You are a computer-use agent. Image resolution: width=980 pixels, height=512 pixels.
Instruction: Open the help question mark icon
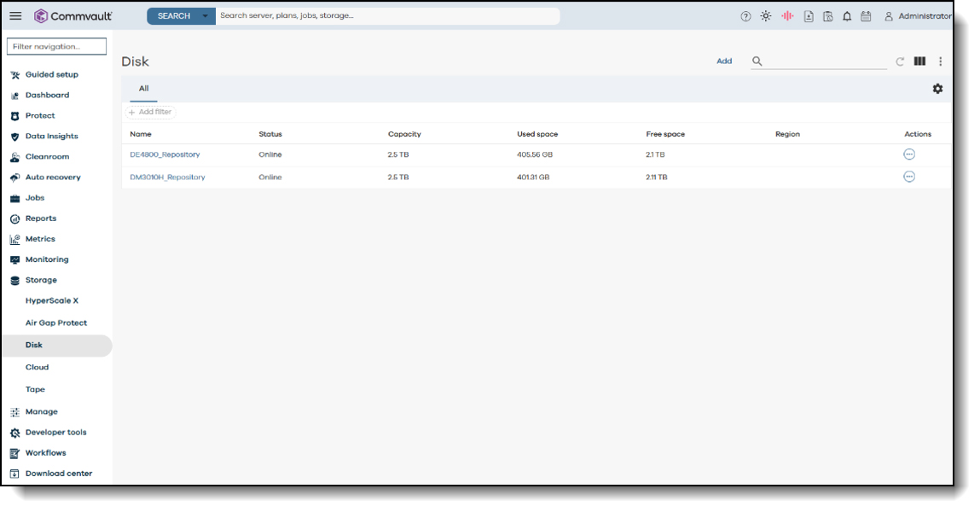click(x=745, y=16)
